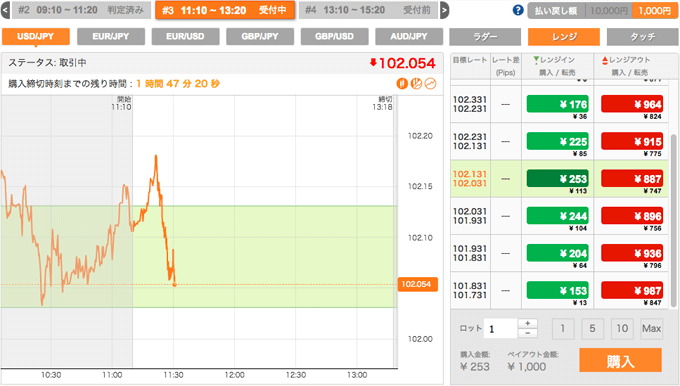Increase lot count with plus button
Image resolution: width=680 pixels, height=386 pixels.
pos(527,323)
